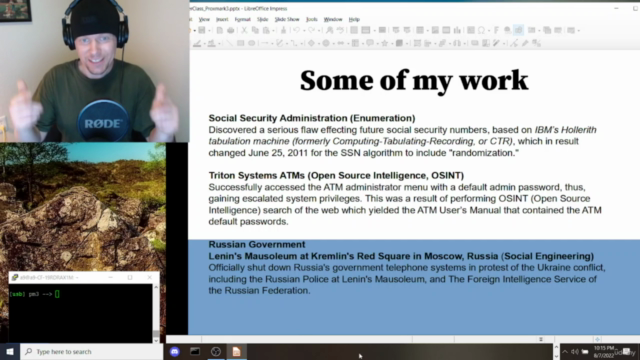Click the Insert Chart icon
640x360 pixels.
(x=457, y=30)
